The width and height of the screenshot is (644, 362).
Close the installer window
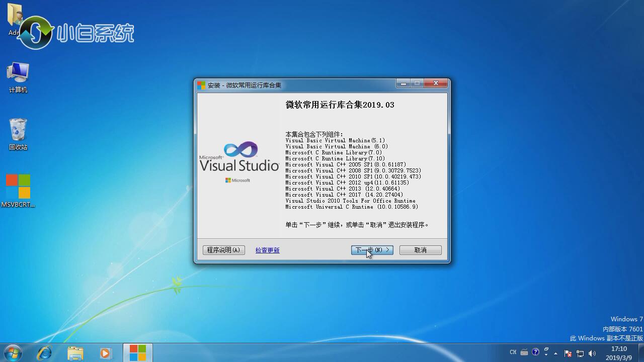[436, 83]
